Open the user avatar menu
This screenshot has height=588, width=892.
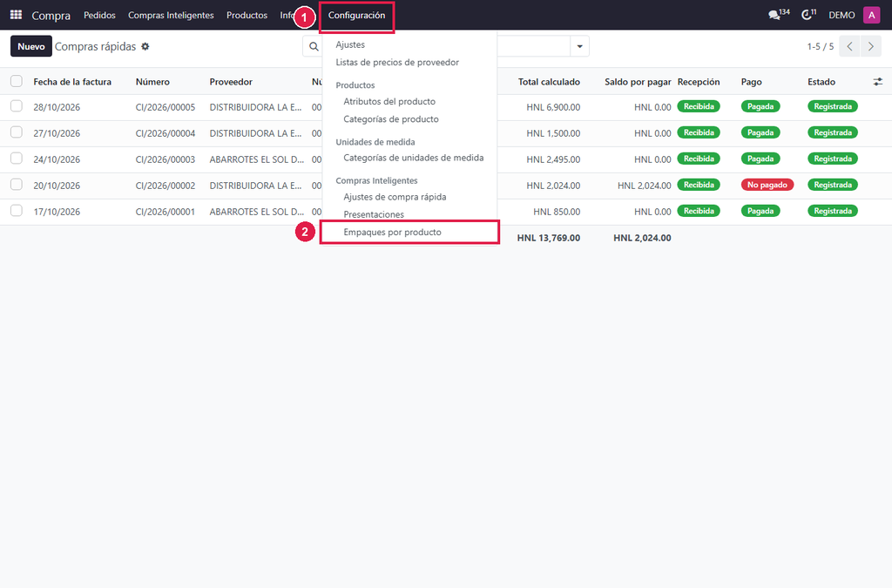tap(871, 16)
